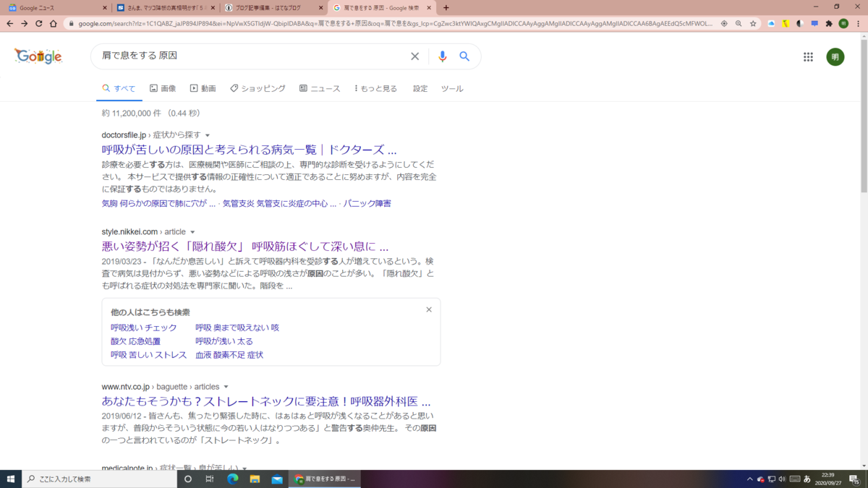Go back with the browser back arrow
868x488 pixels.
pos(10,23)
